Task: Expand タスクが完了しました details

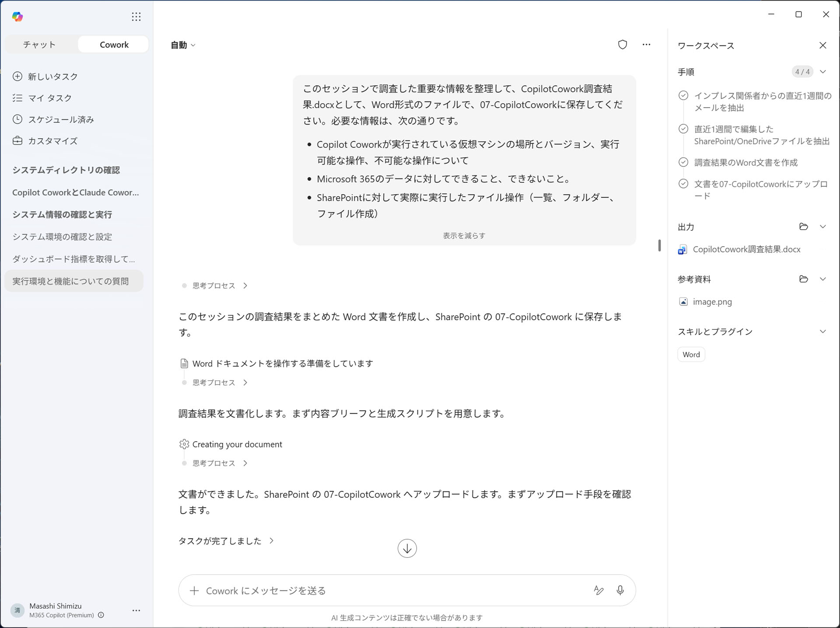Action: (x=226, y=541)
